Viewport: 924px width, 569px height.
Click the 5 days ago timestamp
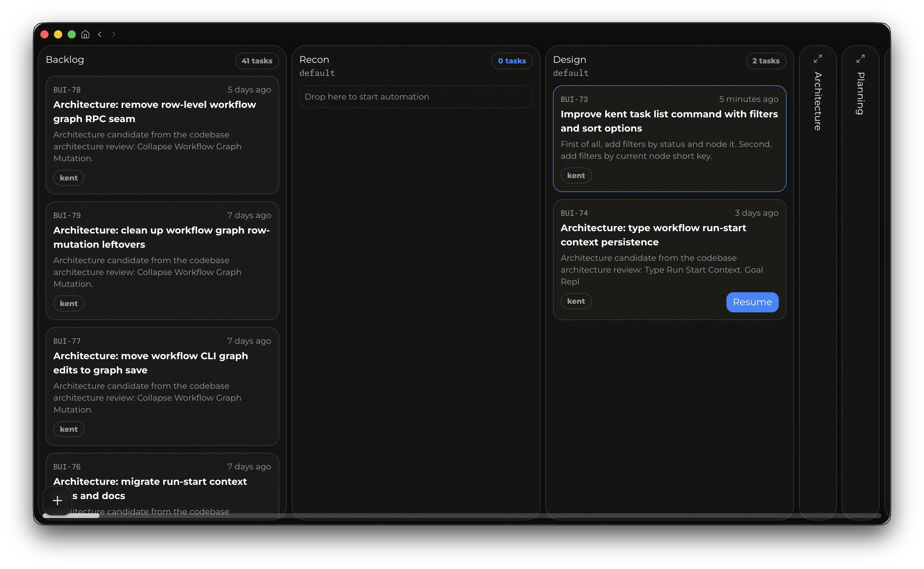pyautogui.click(x=249, y=90)
